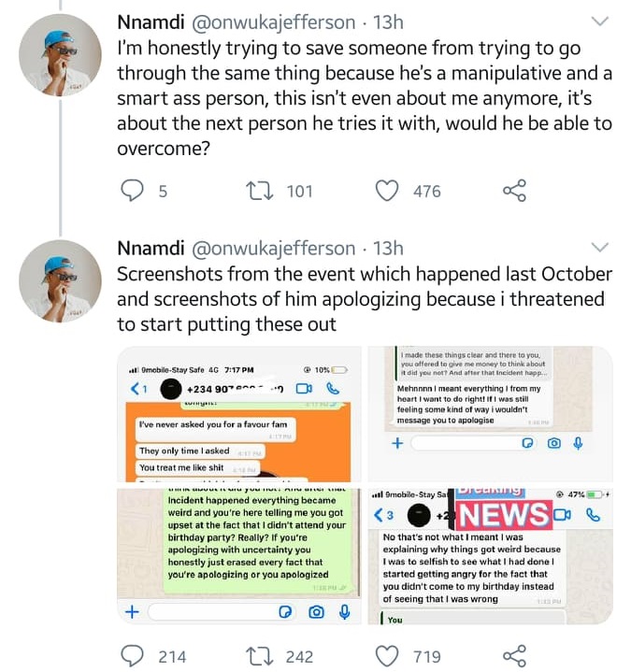Share the first tweet
631x672 pixels.
pyautogui.click(x=514, y=192)
